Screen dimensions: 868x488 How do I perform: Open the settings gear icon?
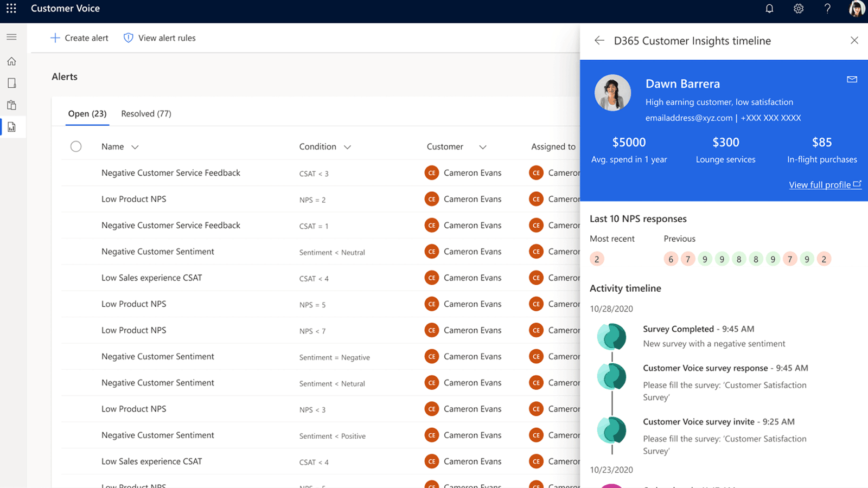coord(799,9)
